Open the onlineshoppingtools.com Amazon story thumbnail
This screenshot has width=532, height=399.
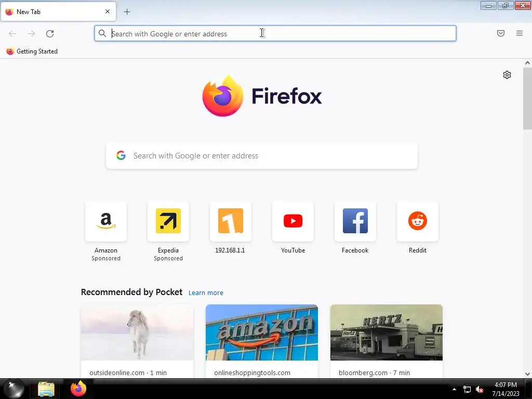pos(262,332)
